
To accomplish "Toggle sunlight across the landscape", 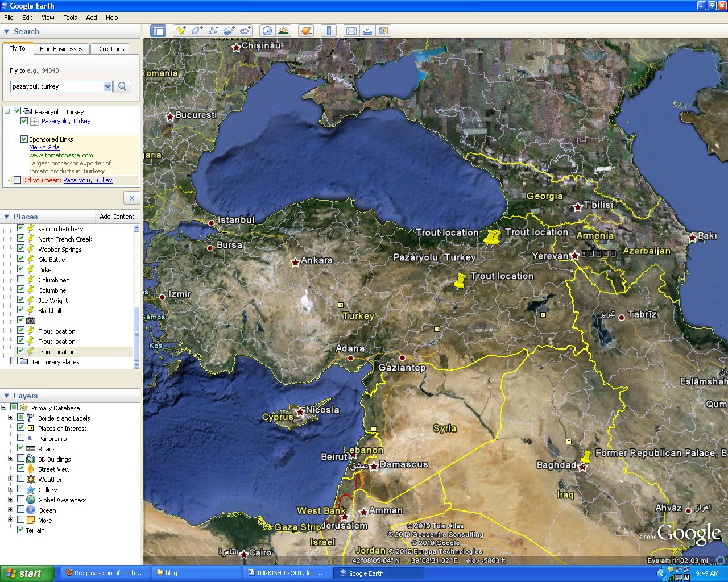I will pos(283,30).
